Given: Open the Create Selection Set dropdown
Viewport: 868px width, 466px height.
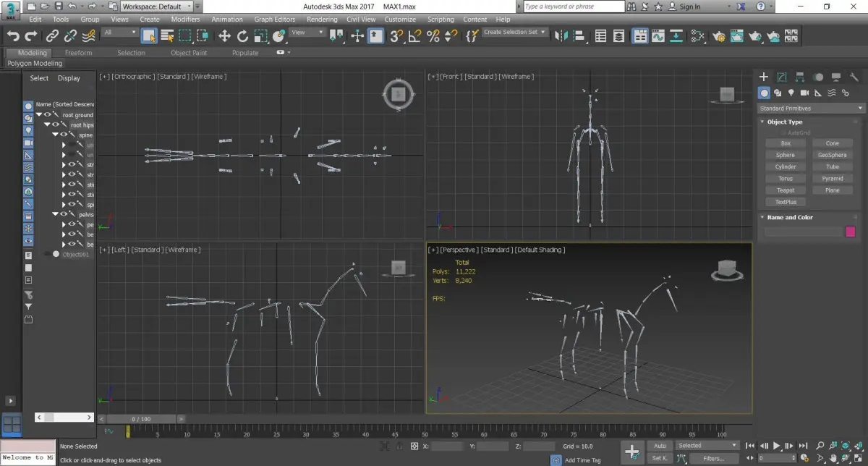Looking at the screenshot, I should tap(514, 33).
